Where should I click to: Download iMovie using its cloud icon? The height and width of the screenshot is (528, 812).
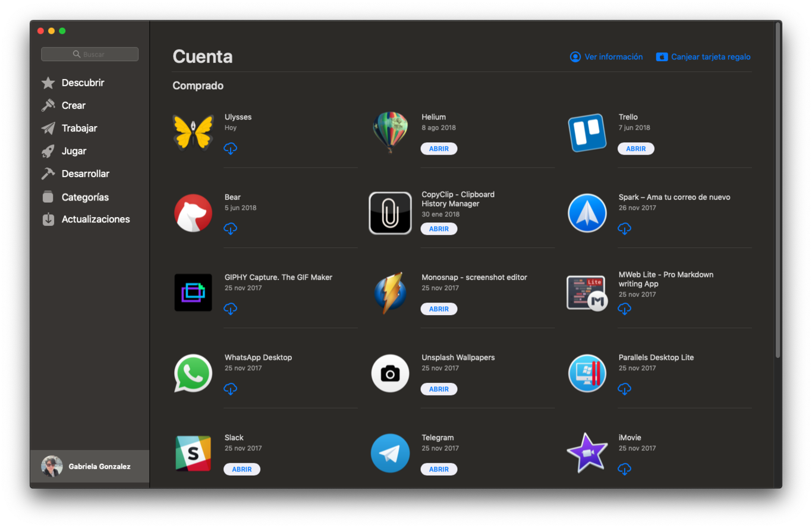[x=624, y=469]
